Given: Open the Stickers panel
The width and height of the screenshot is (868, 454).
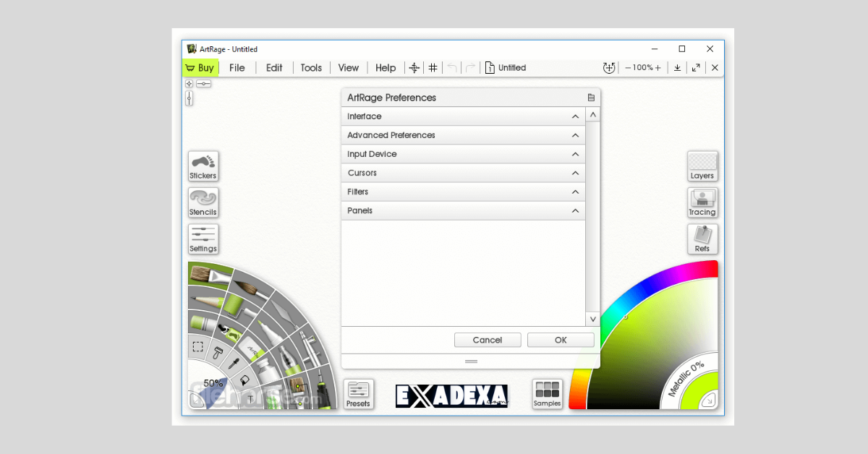Looking at the screenshot, I should point(203,166).
